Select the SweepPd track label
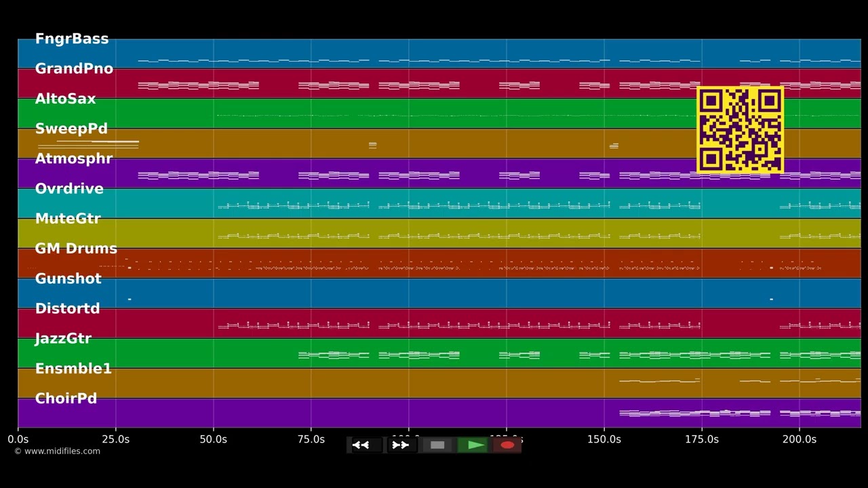The width and height of the screenshot is (868, 488). (71, 129)
